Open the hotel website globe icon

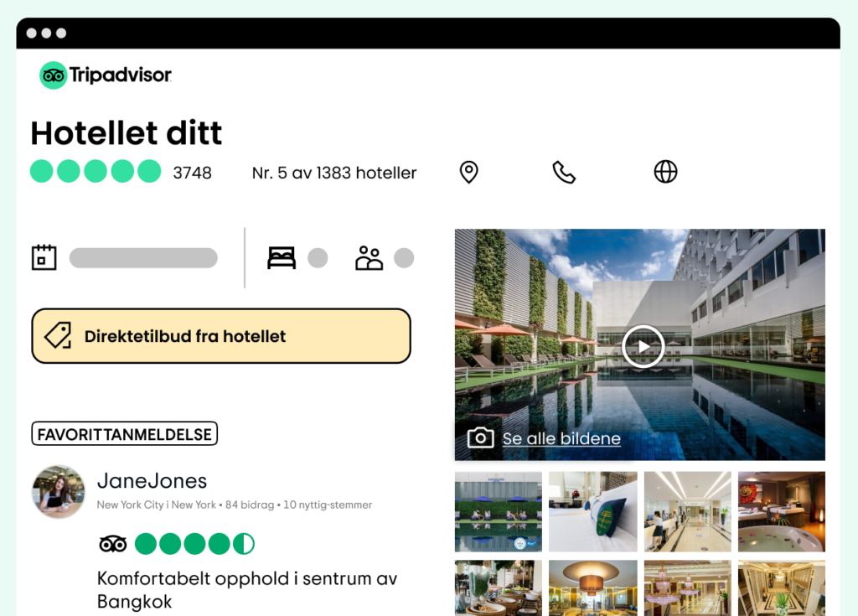point(665,172)
